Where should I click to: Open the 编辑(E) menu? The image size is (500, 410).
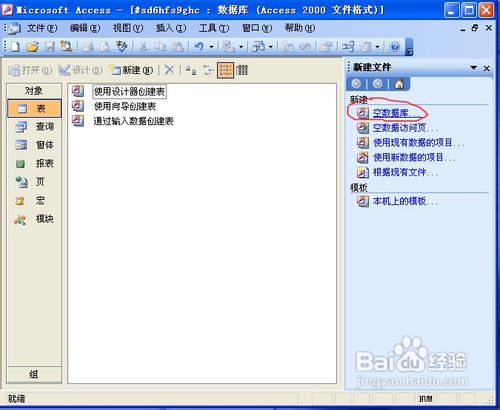[x=85, y=28]
